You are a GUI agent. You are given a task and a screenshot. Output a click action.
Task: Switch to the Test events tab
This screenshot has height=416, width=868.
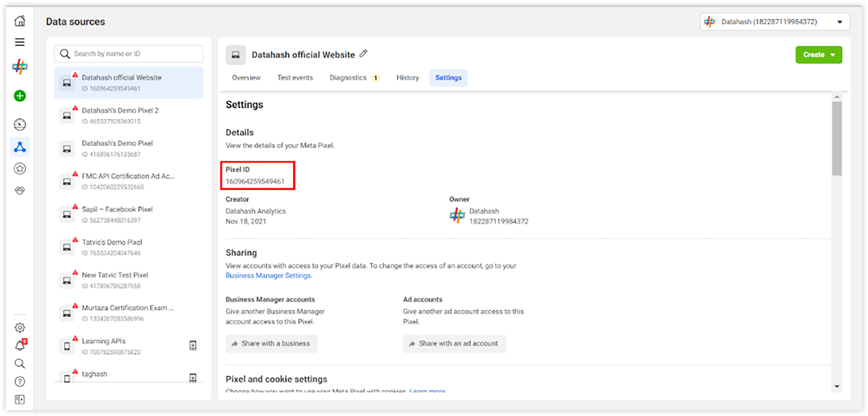295,78
